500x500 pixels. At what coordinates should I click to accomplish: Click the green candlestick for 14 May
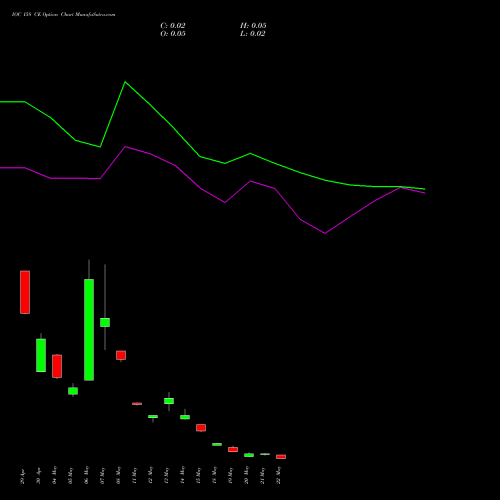click(185, 417)
